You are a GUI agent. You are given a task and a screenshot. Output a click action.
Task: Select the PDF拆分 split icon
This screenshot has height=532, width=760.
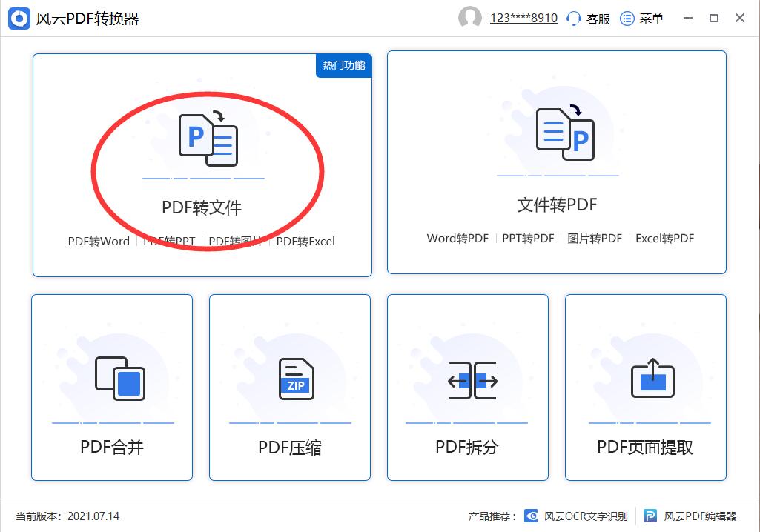472,380
